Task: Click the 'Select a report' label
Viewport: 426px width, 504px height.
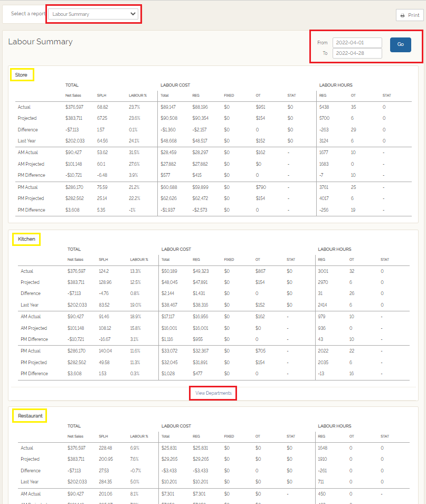Action: (x=27, y=14)
